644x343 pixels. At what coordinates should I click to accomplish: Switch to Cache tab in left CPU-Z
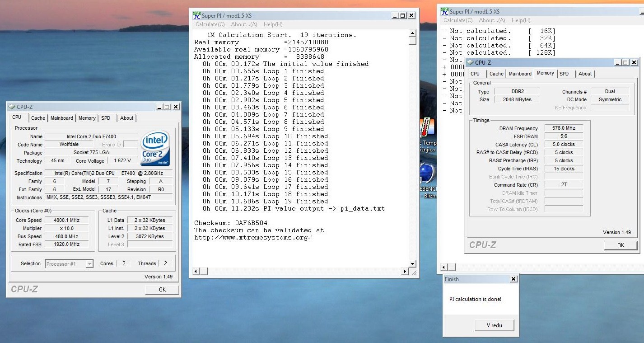[x=38, y=118]
